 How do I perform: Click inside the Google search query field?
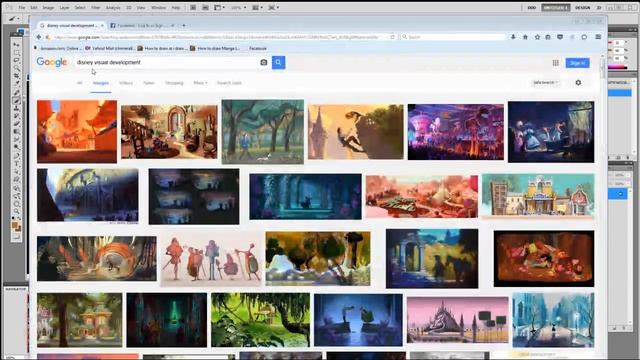point(167,62)
